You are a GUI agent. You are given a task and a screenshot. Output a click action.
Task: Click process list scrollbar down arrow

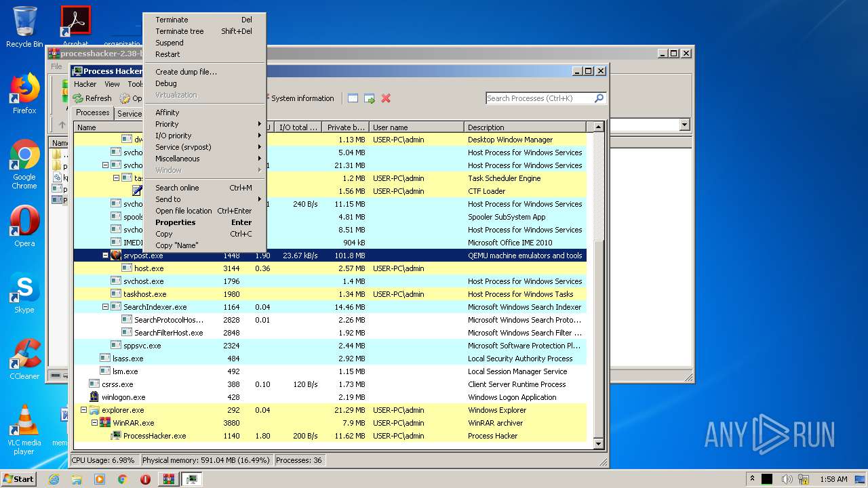(x=598, y=444)
